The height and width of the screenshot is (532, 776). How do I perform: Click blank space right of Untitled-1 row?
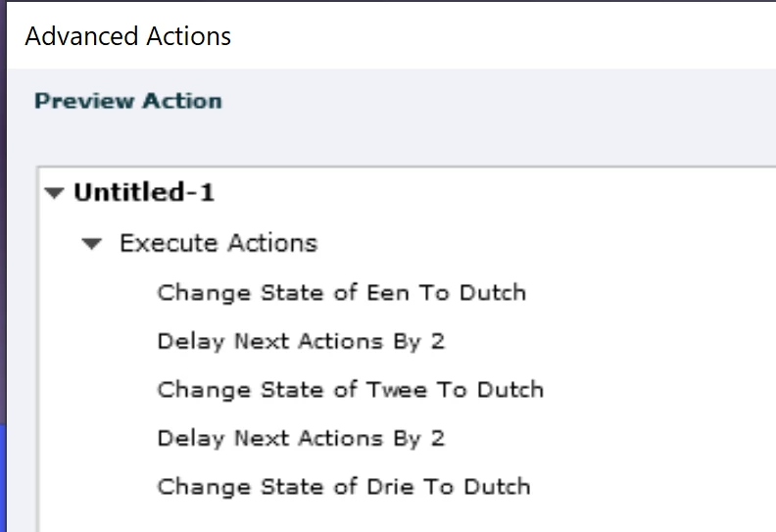495,192
